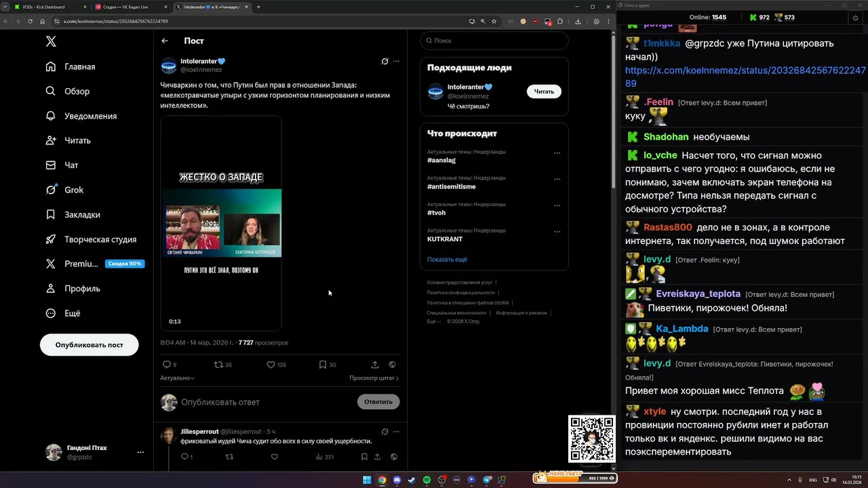
Task: Open Premium with Скидка 50% badge
Action: pyautogui.click(x=94, y=264)
